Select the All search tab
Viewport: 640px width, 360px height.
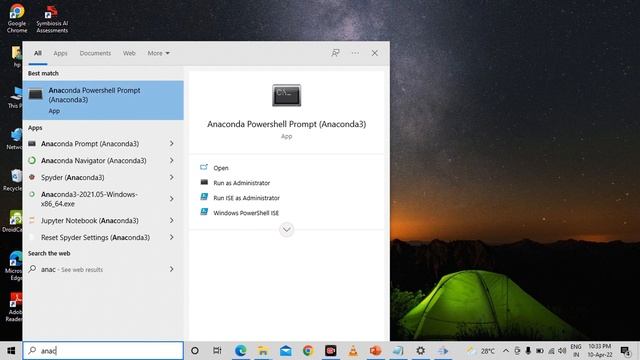38,53
